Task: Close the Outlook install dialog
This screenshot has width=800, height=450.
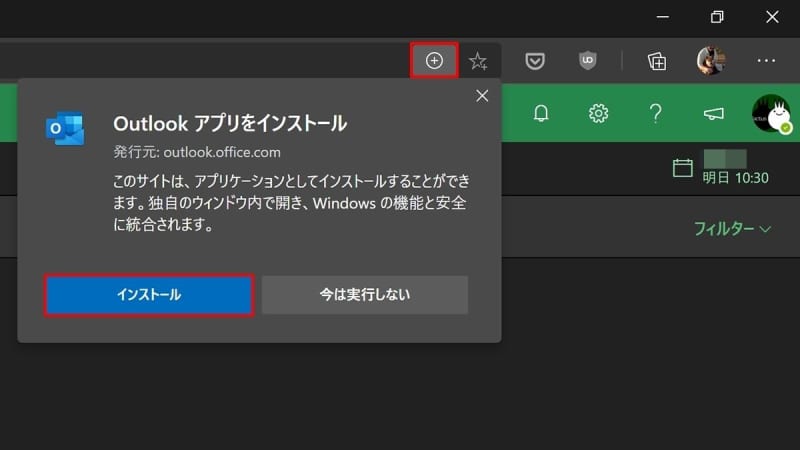Action: (482, 96)
